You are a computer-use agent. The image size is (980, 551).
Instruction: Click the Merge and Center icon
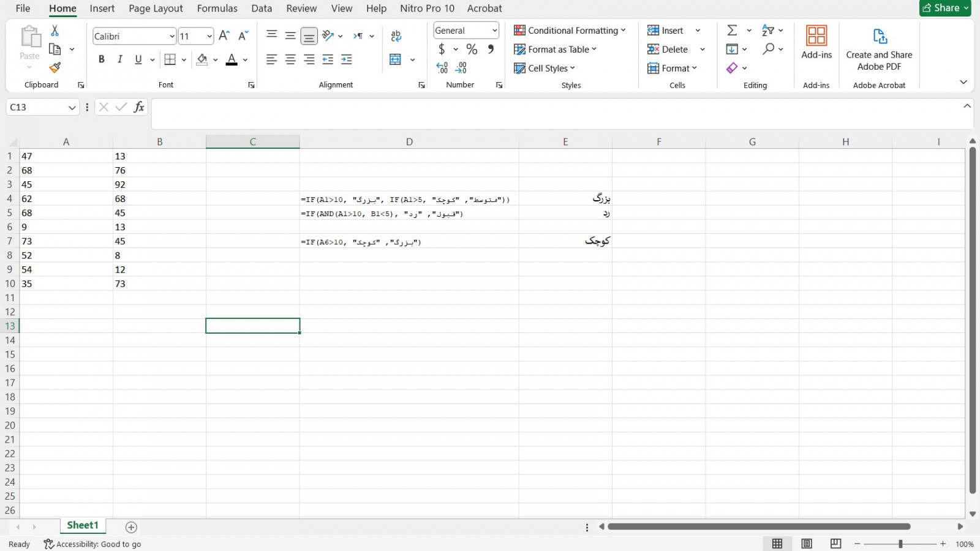[396, 59]
